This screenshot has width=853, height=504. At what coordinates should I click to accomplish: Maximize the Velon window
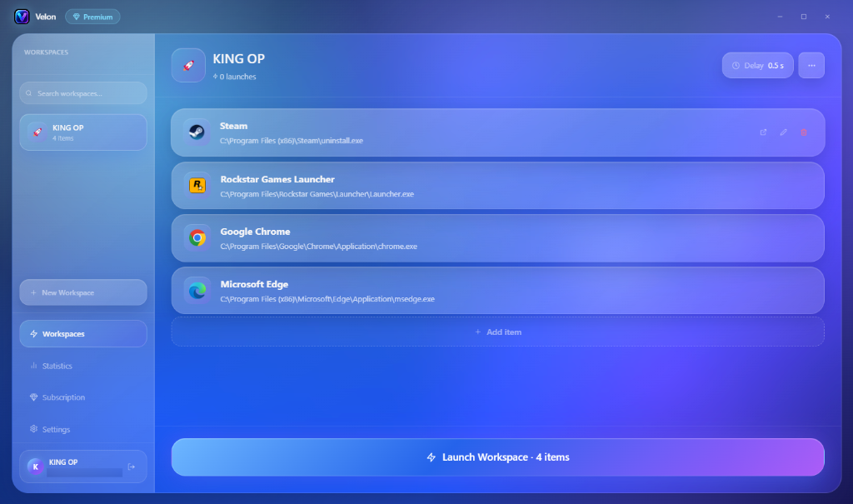pos(804,17)
